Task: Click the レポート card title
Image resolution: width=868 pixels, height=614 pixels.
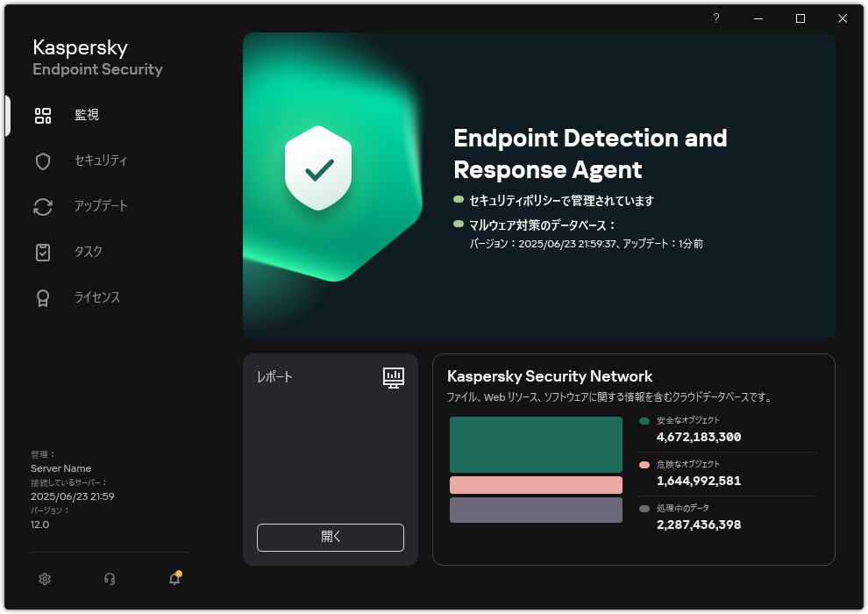Action: (x=274, y=377)
